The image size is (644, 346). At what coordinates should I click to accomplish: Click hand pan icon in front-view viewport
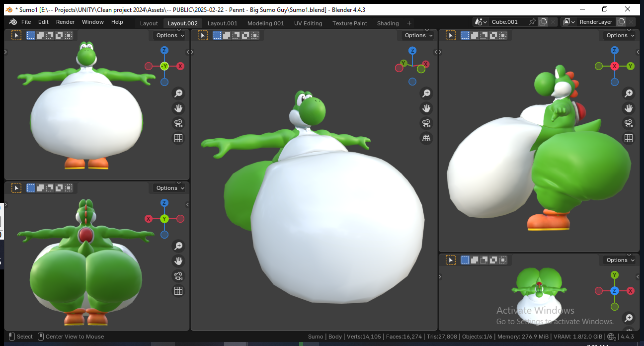point(178,108)
